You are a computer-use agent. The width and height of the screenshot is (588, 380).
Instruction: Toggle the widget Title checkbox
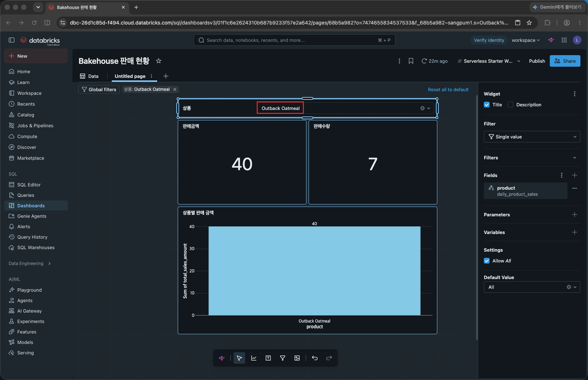tap(487, 105)
